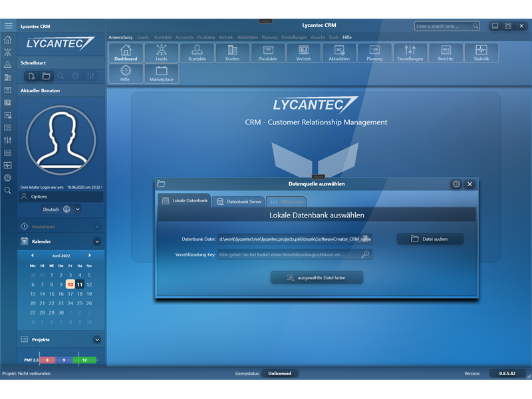Open the hamburger menu in the sidebar

click(x=9, y=26)
